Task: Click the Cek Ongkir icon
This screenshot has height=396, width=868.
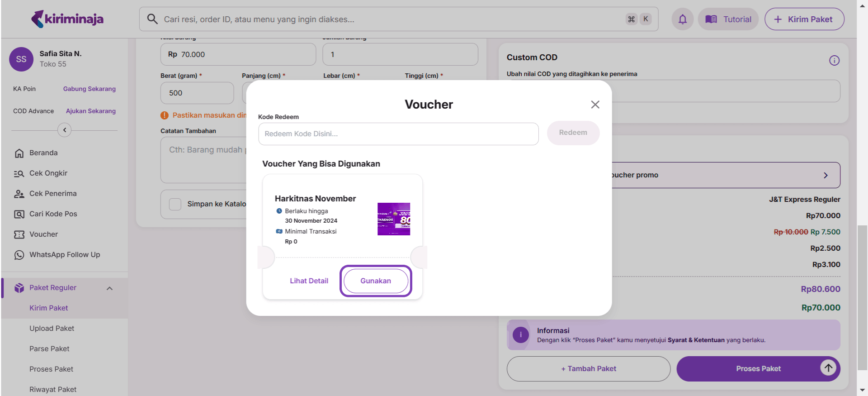Action: click(x=19, y=173)
